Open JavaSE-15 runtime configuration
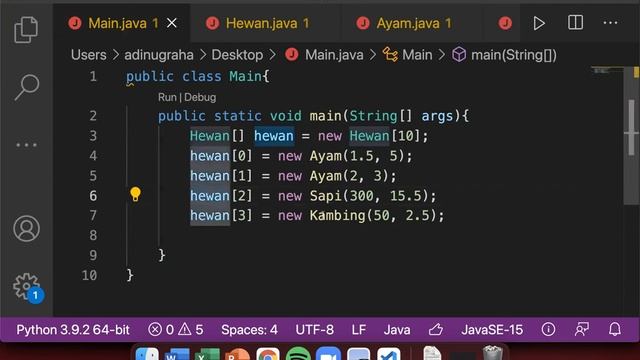 pyautogui.click(x=492, y=330)
